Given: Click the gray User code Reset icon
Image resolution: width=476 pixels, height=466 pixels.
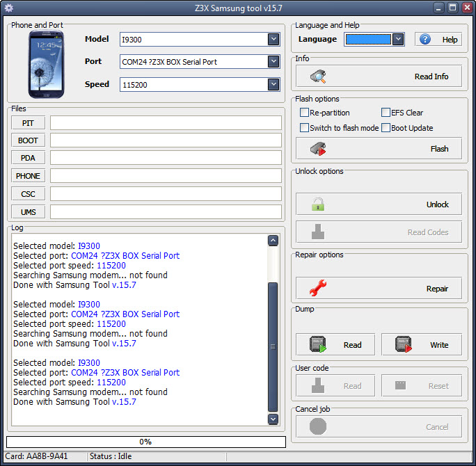Looking at the screenshot, I should (x=400, y=385).
